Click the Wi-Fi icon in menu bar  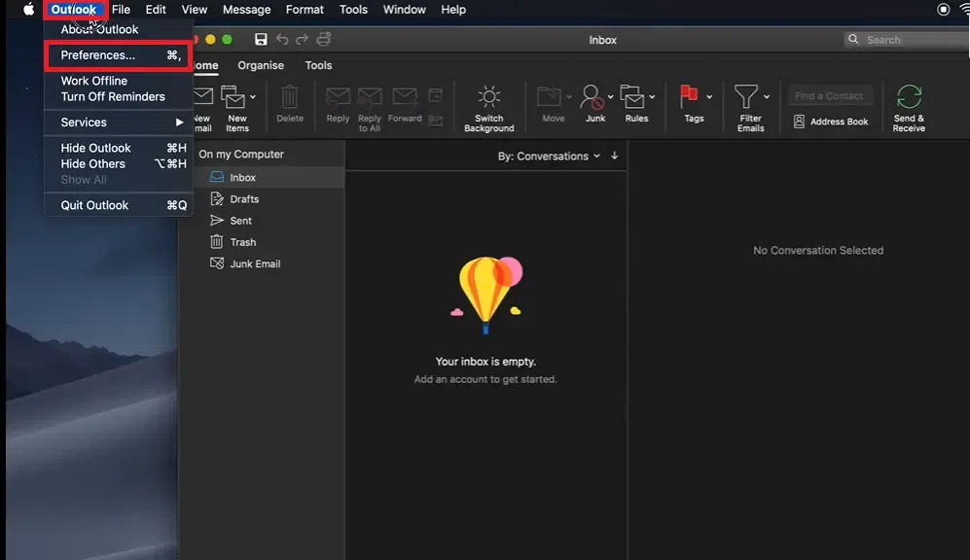[964, 10]
